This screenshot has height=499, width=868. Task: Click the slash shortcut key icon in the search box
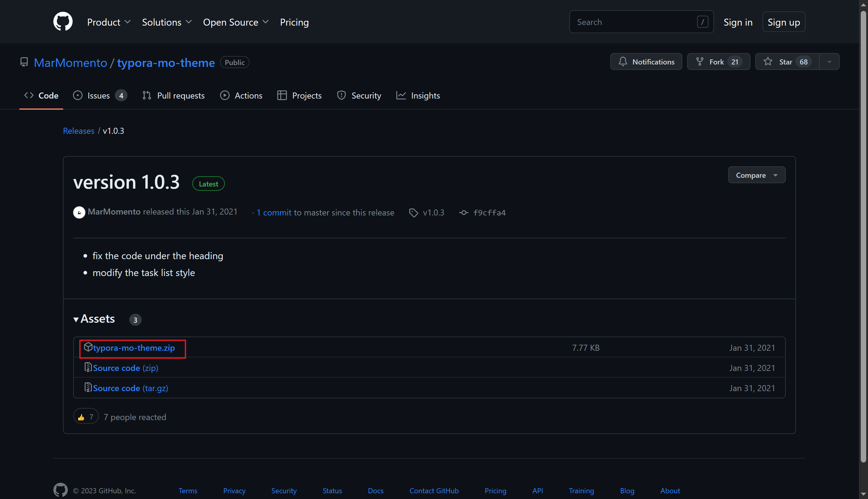(703, 22)
